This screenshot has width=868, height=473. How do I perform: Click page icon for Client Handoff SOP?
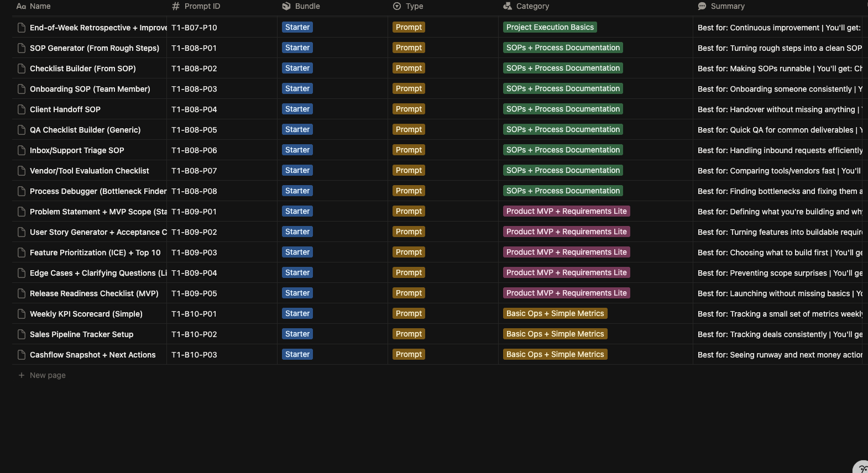point(22,109)
